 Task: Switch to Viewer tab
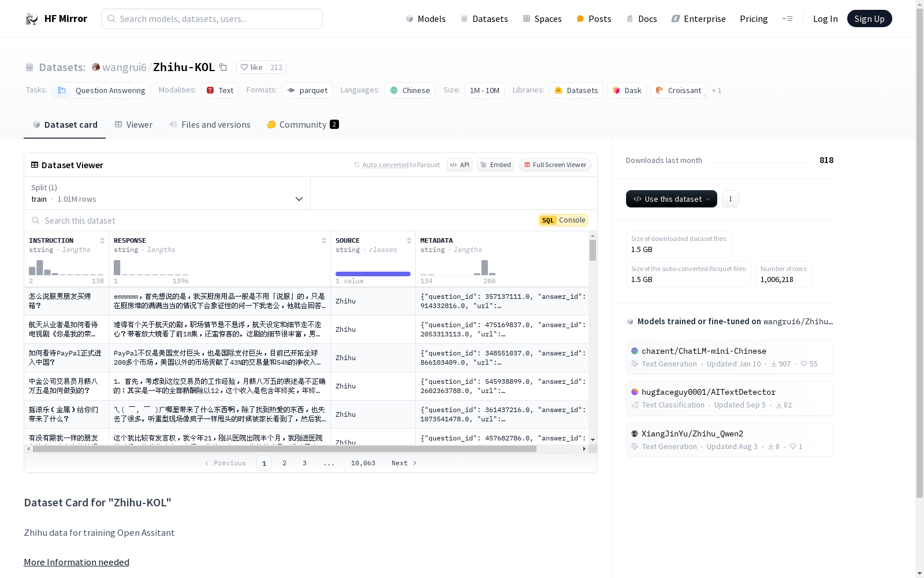coord(133,125)
